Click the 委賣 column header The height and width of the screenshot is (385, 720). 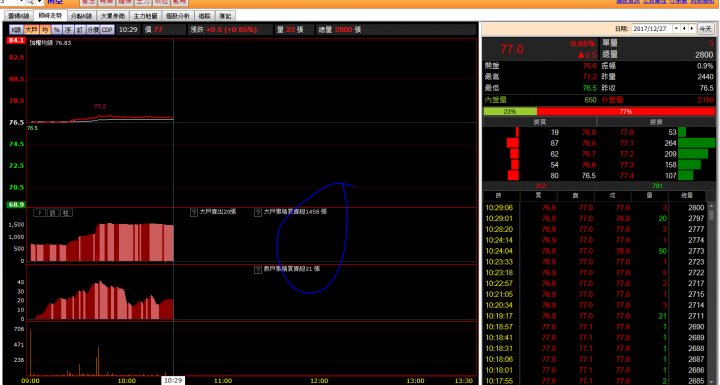(x=656, y=122)
